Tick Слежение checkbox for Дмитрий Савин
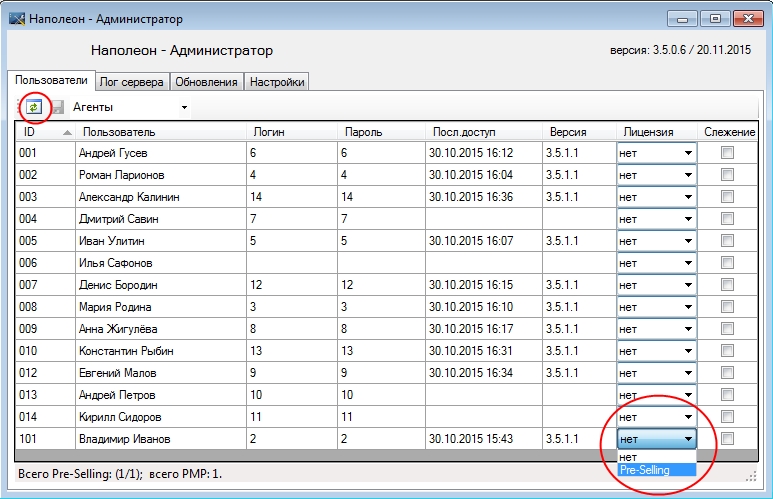 (x=727, y=218)
